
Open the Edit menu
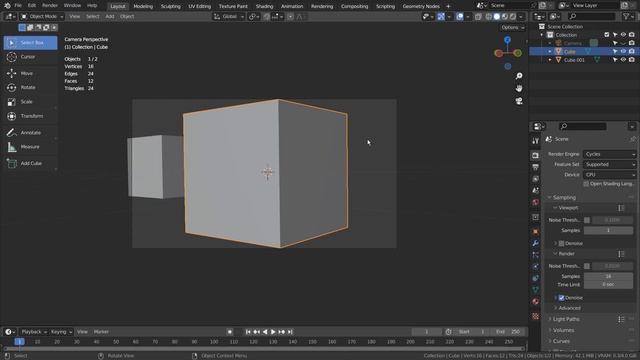(x=31, y=6)
